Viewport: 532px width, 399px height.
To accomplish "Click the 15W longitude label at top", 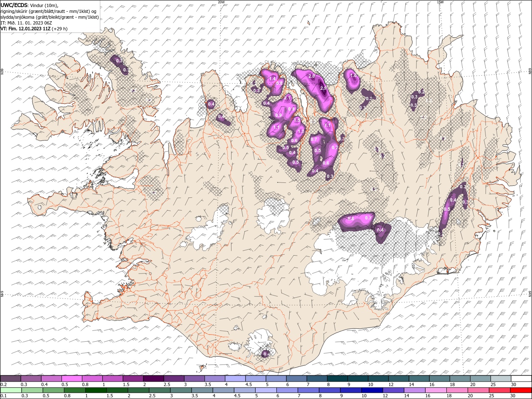I will [440, 2].
